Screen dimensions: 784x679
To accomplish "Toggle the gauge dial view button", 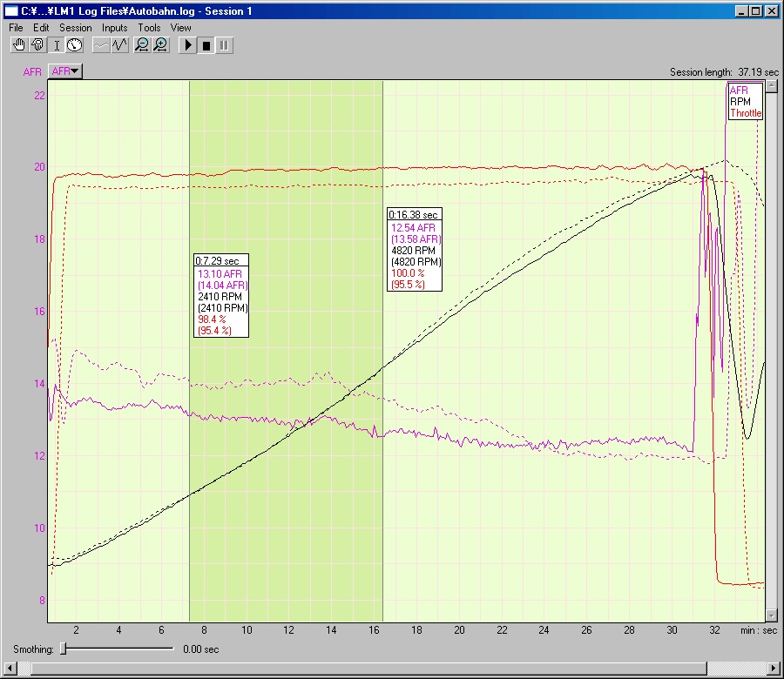I will point(75,45).
